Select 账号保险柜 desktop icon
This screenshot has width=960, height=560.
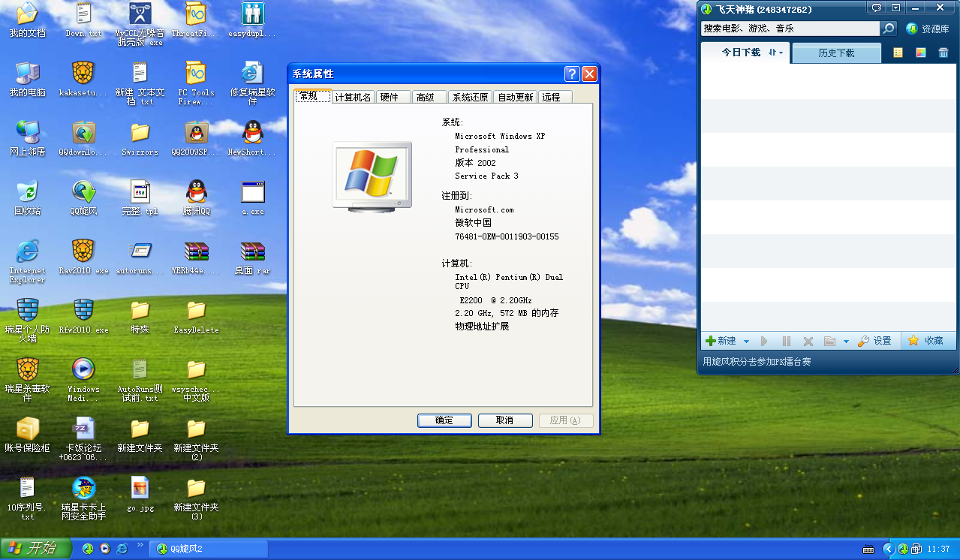pos(27,435)
